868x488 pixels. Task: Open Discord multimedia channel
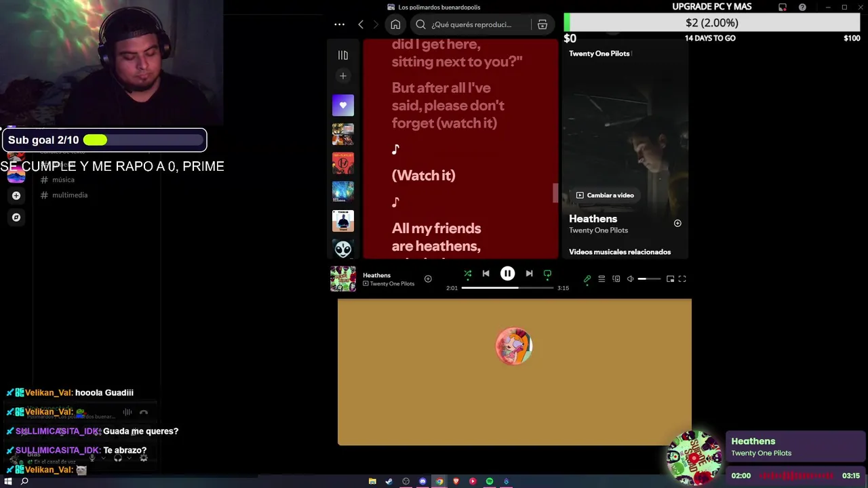tap(70, 195)
